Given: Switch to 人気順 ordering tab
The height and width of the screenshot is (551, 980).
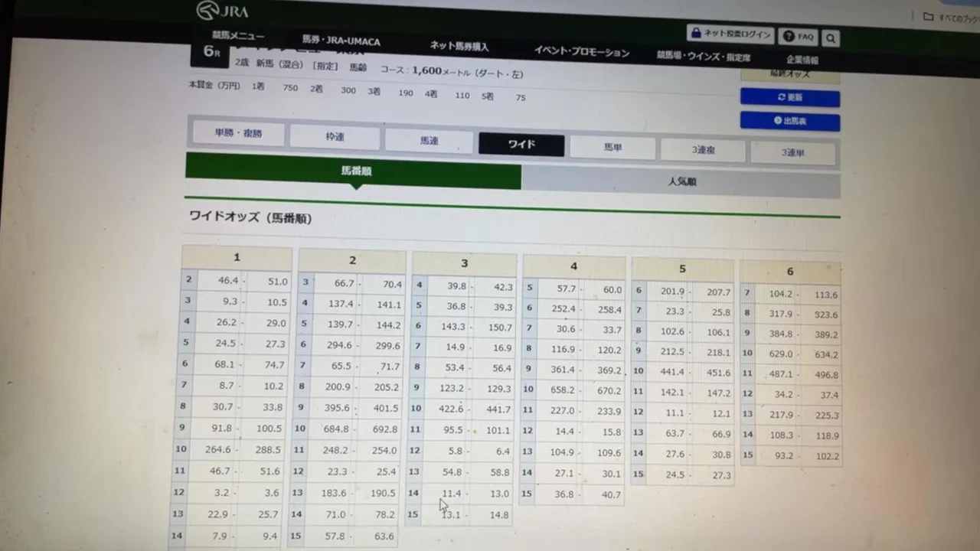Looking at the screenshot, I should click(681, 182).
